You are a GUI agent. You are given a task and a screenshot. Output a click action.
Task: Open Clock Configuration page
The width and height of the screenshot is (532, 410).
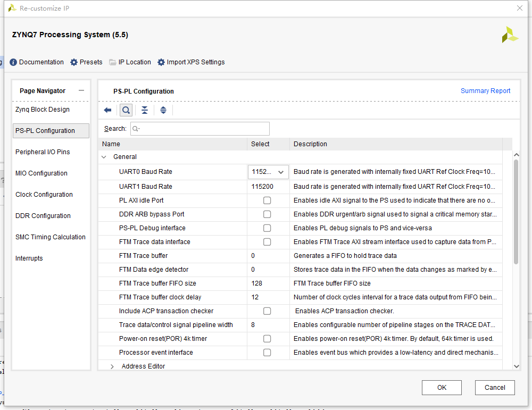point(44,195)
